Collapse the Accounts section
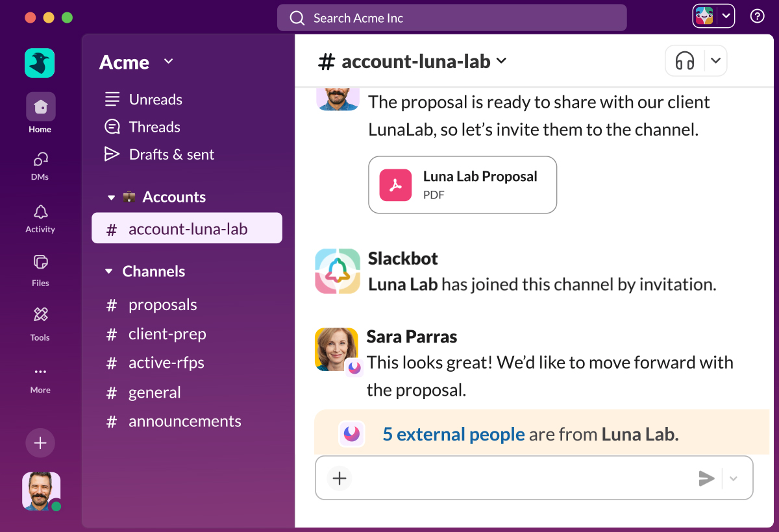779x532 pixels. [x=111, y=197]
